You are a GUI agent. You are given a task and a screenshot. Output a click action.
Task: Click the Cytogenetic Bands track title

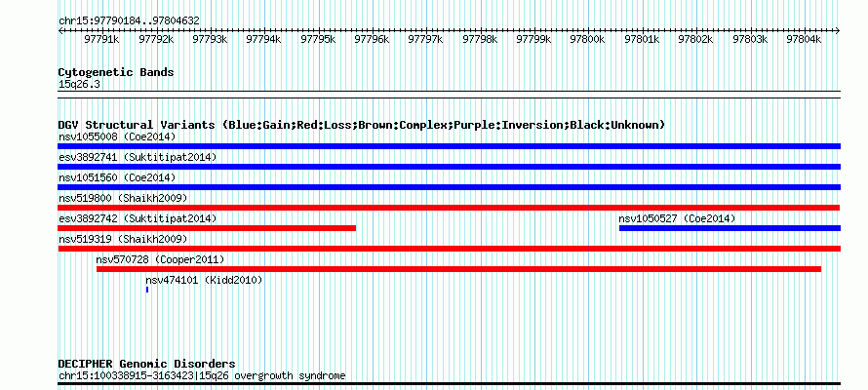[116, 72]
